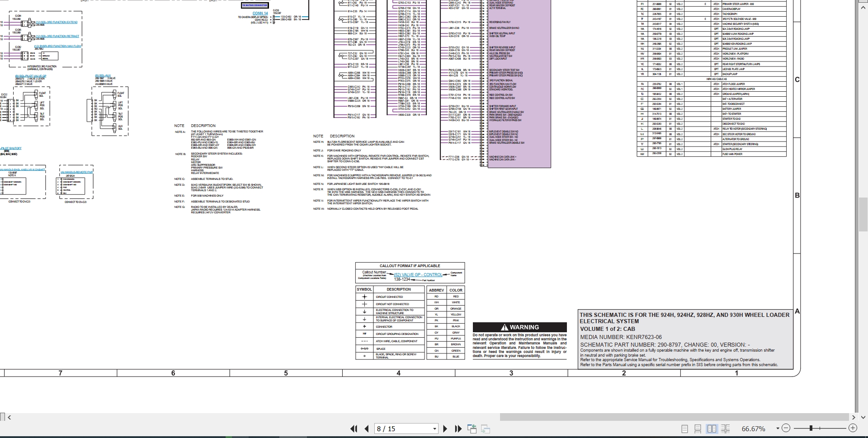Open the CONN 14 link

point(260,13)
